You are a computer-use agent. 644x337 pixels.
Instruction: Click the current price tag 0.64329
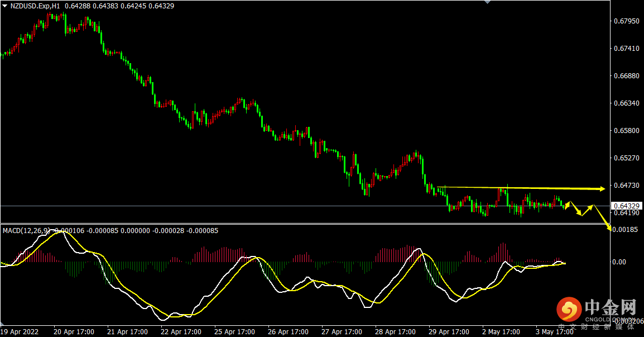(x=626, y=206)
